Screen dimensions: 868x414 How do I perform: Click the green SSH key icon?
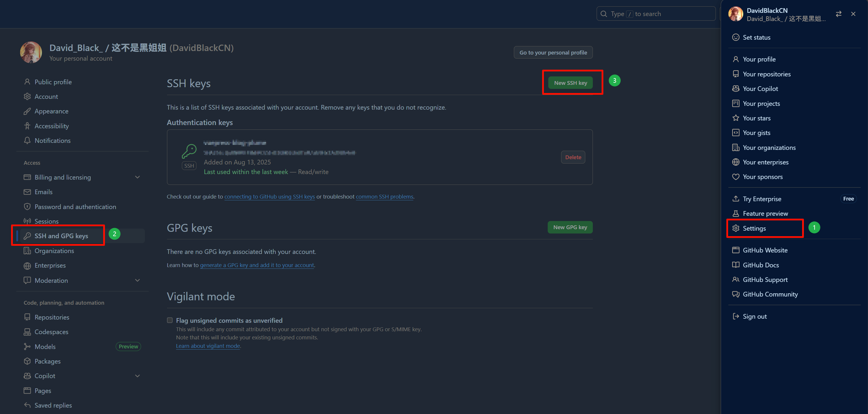[x=189, y=151]
